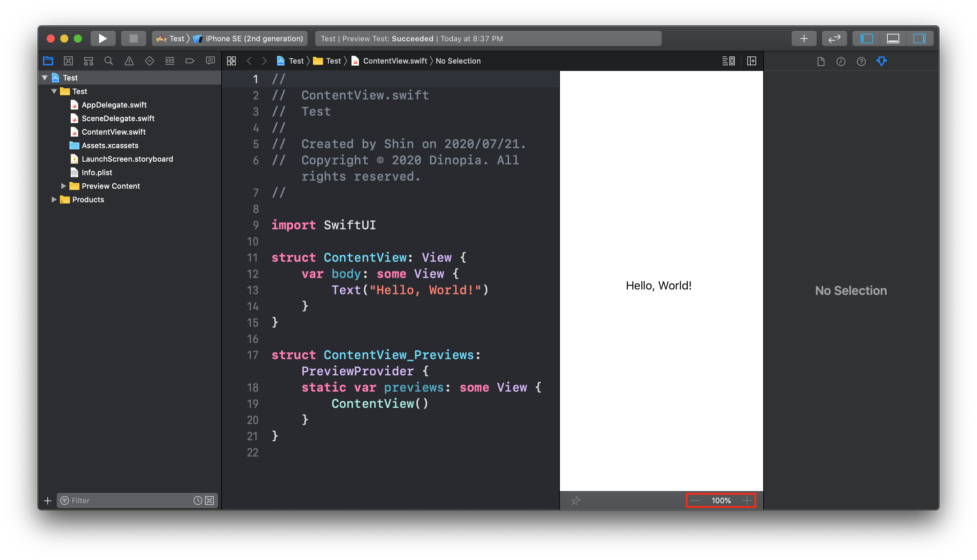Image resolution: width=977 pixels, height=560 pixels.
Task: Open the Find navigator magnifier icon
Action: click(x=109, y=61)
